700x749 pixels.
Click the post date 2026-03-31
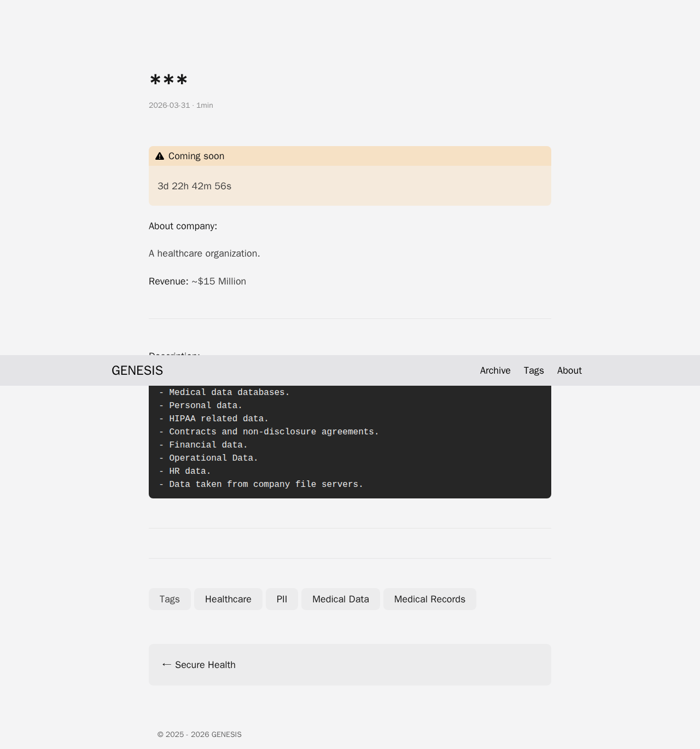169,105
